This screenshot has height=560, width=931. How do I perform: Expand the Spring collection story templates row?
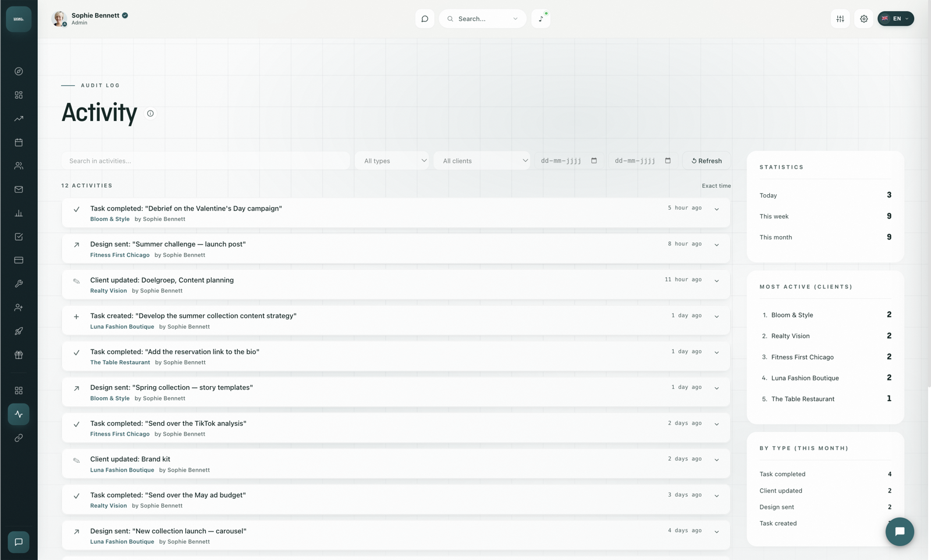pos(717,388)
